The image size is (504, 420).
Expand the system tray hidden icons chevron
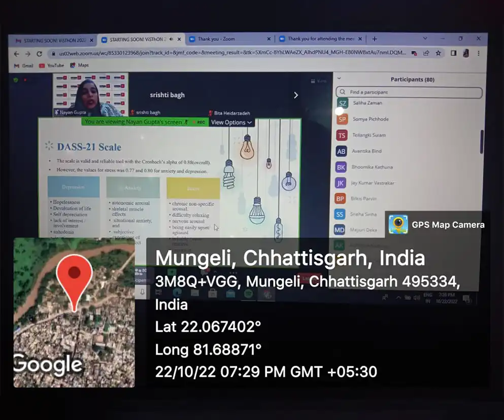pyautogui.click(x=398, y=298)
